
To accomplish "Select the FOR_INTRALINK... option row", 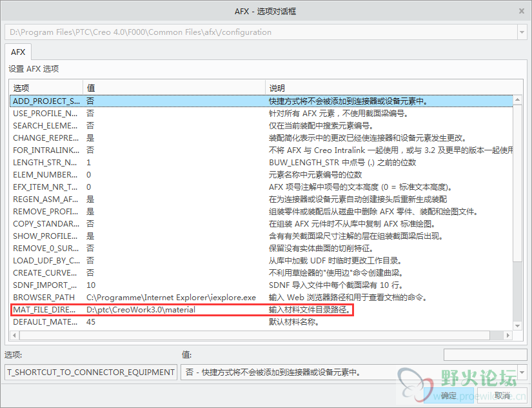I will [261, 150].
